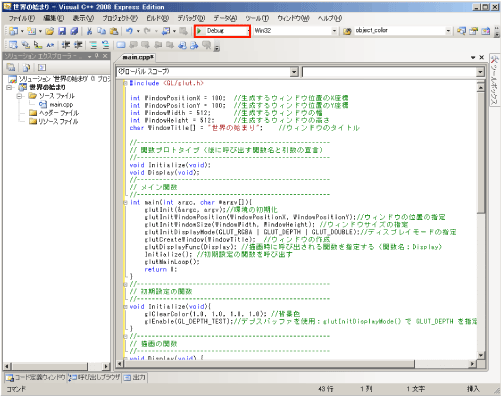Decrease line indent using toolbar icon

coord(66,45)
